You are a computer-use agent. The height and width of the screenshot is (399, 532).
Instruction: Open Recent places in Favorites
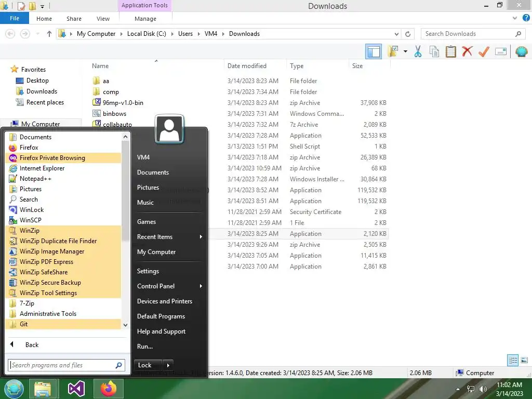(45, 102)
